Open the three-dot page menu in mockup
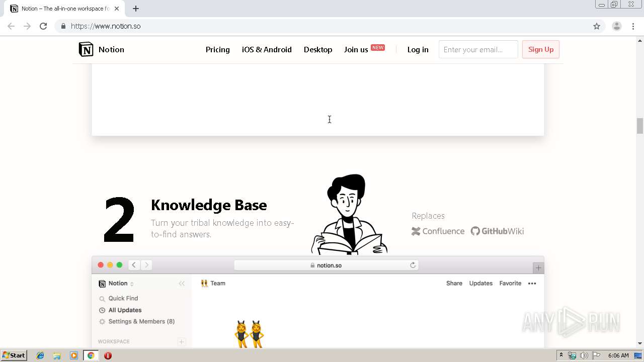The width and height of the screenshot is (644, 362). pyautogui.click(x=532, y=284)
